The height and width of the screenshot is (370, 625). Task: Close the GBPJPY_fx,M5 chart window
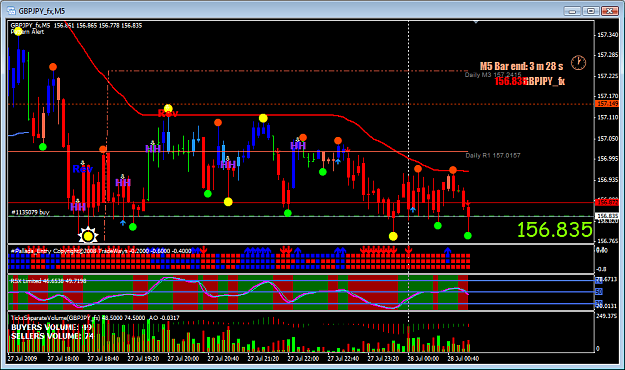click(609, 11)
